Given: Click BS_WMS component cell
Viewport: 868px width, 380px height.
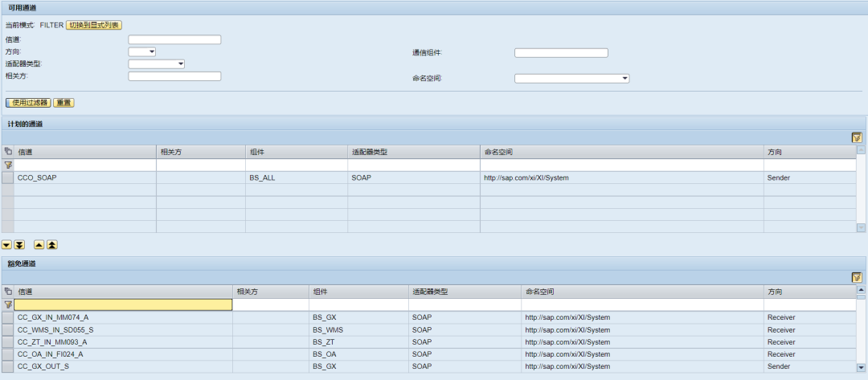Looking at the screenshot, I should (358, 329).
